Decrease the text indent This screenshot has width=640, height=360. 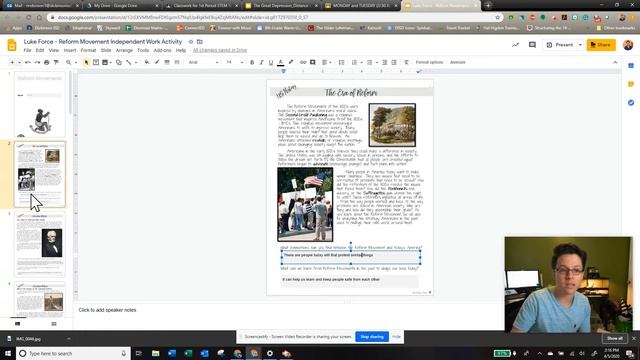[x=384, y=62]
